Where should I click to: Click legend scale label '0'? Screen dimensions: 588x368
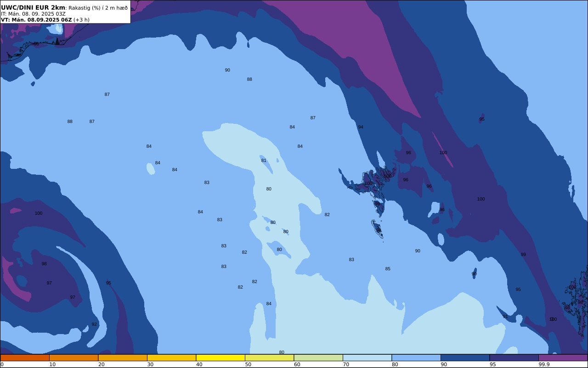coord(2,364)
